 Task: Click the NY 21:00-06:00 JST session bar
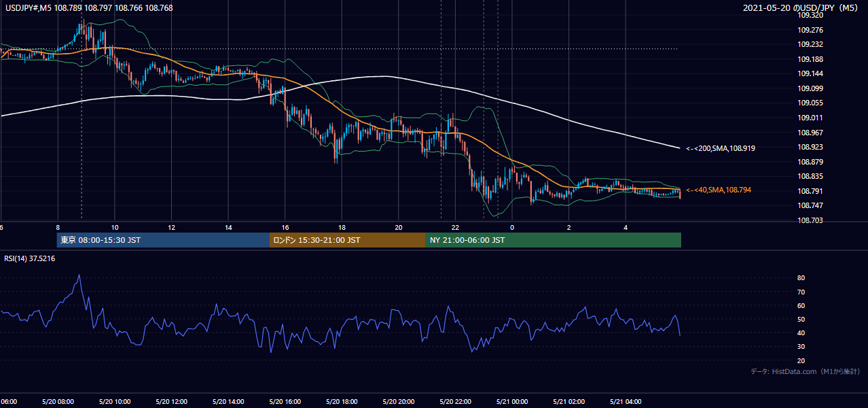click(554, 240)
